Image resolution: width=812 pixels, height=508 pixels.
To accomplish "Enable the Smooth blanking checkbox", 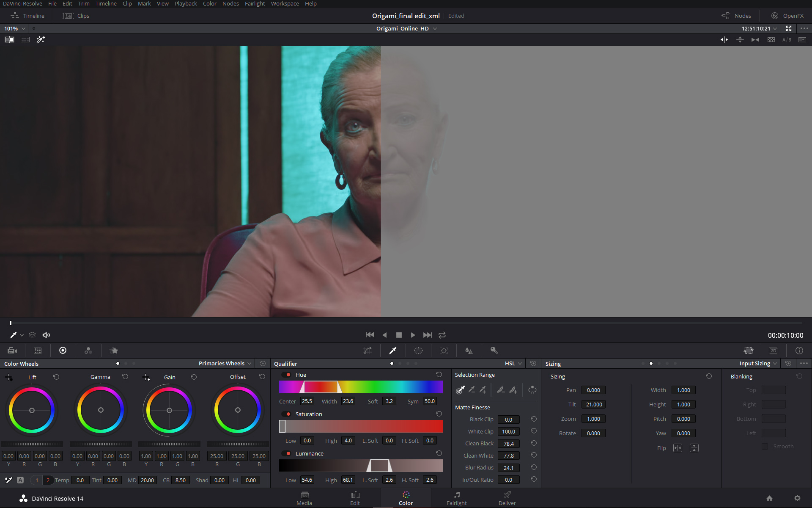I will tap(765, 446).
